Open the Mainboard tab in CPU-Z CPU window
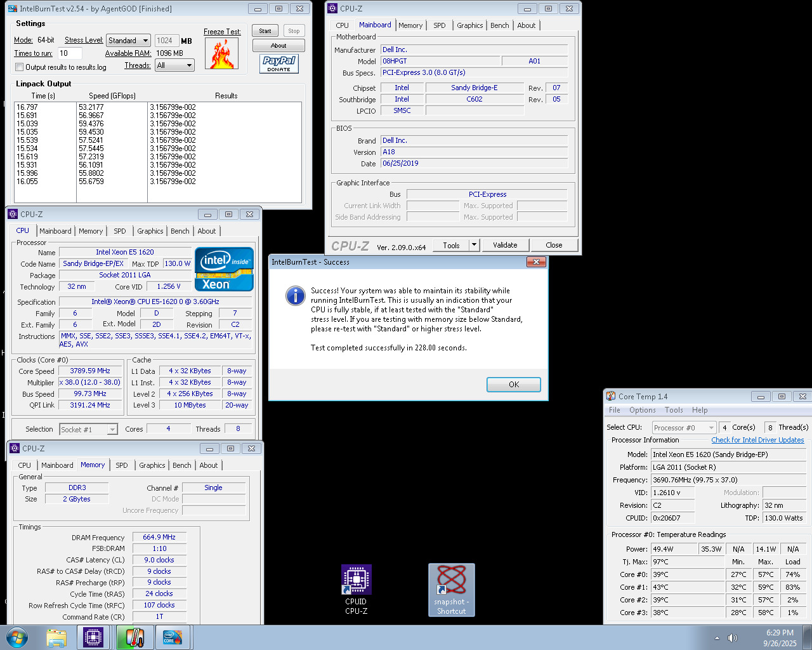The image size is (812, 650). 55,231
